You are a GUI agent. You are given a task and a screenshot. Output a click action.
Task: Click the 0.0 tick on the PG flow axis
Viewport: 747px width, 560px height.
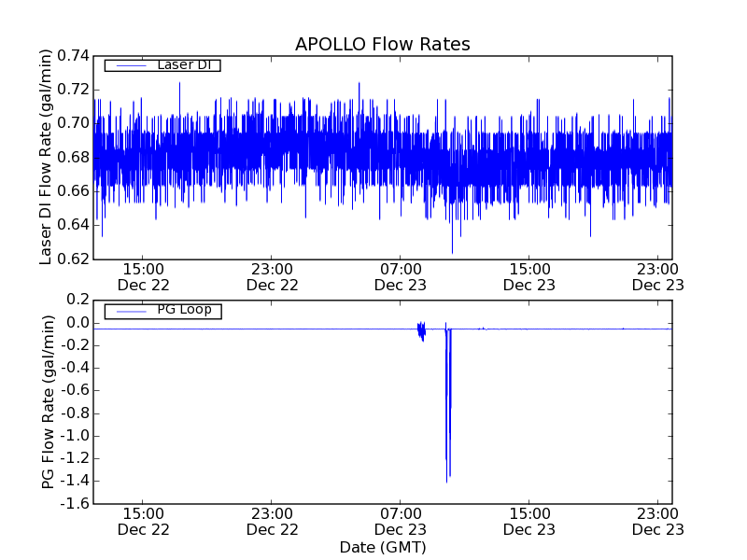click(78, 323)
